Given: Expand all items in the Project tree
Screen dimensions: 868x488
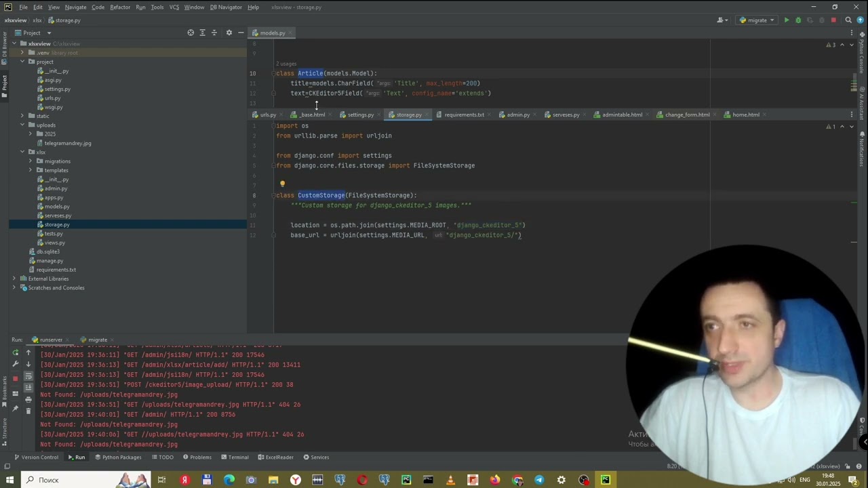Looking at the screenshot, I should pos(202,33).
